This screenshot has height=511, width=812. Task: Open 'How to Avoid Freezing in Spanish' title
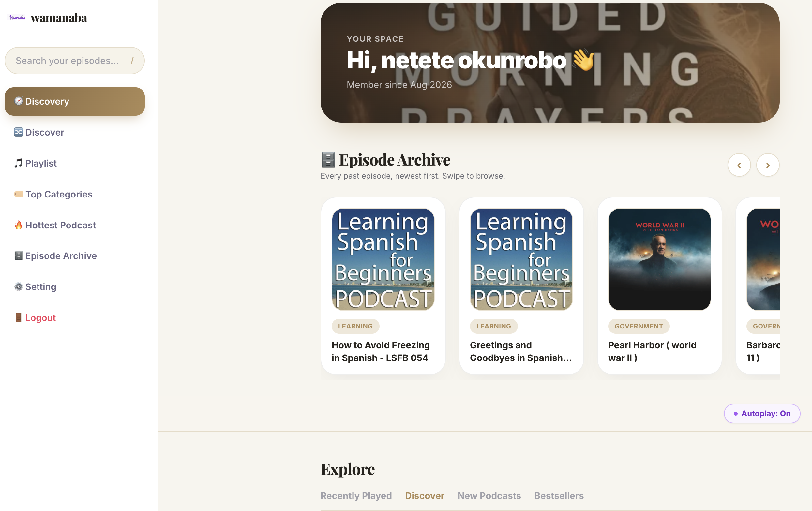(381, 351)
